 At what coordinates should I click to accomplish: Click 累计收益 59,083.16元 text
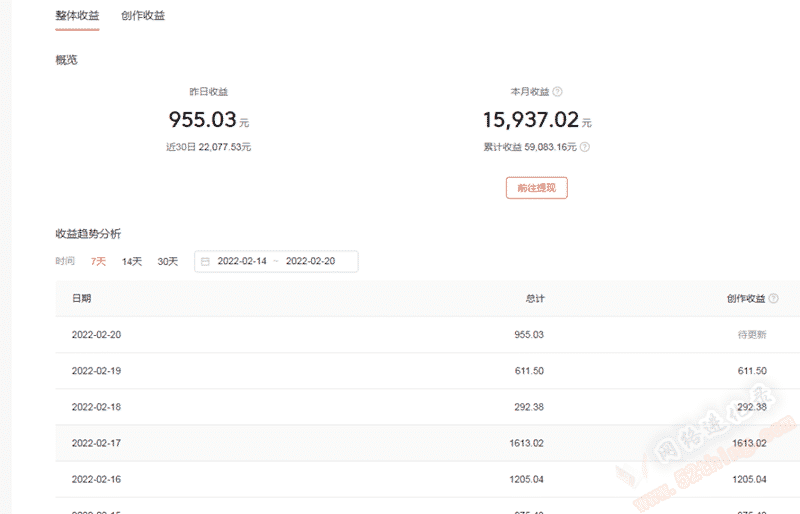coord(530,147)
